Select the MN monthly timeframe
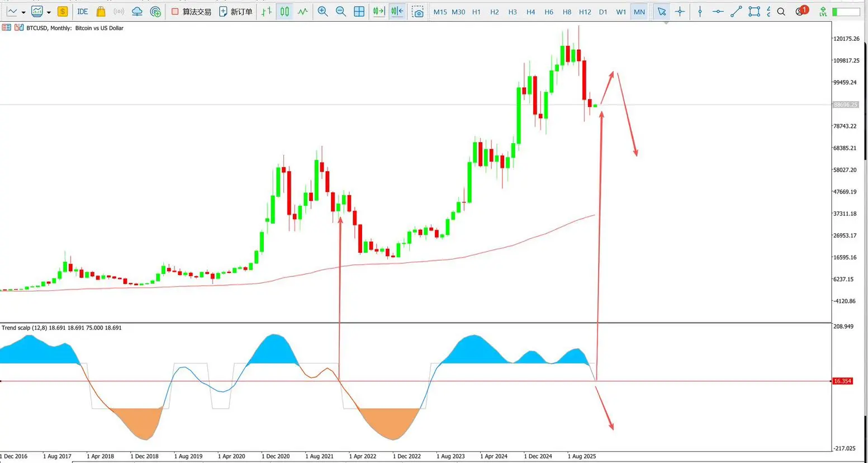This screenshot has height=463, width=868. (639, 12)
